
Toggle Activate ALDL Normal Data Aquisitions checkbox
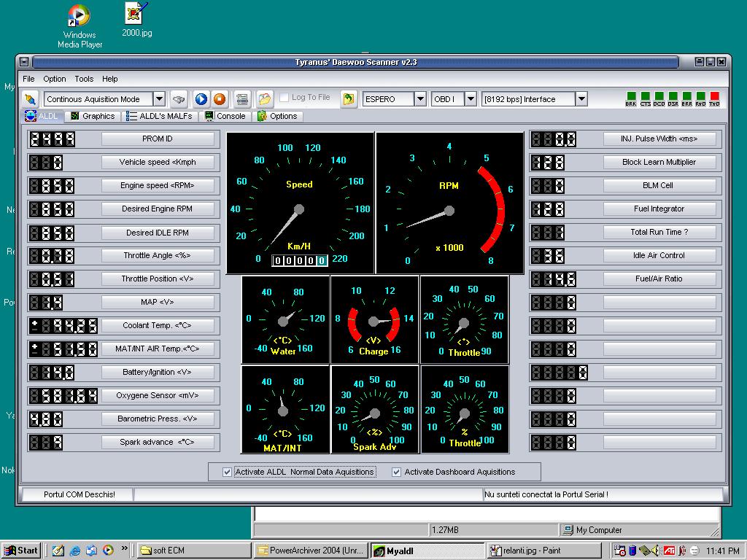(228, 472)
